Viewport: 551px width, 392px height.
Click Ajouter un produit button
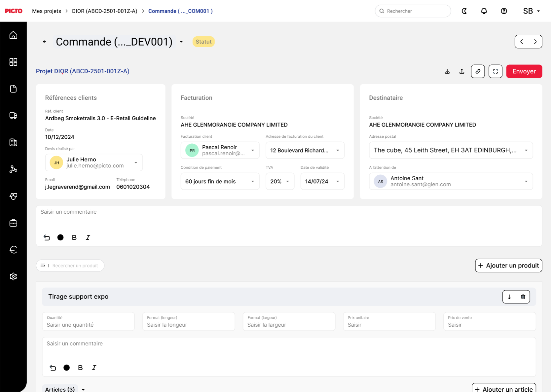coord(508,266)
